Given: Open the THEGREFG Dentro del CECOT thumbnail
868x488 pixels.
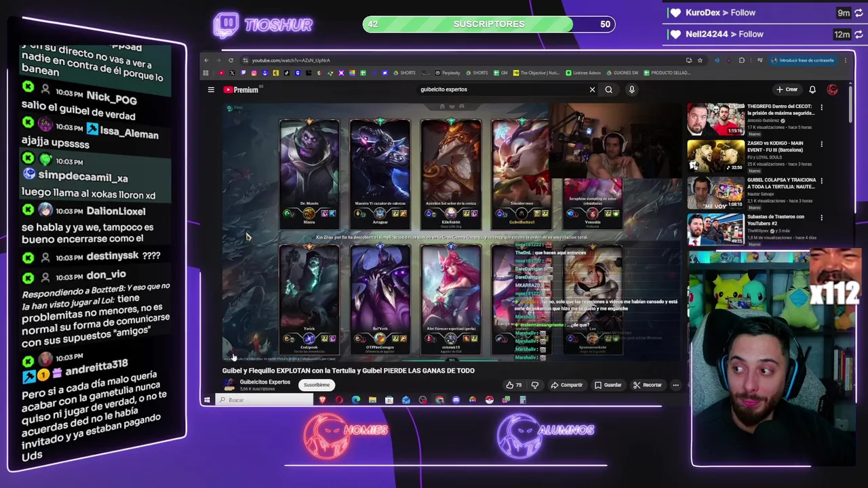Looking at the screenshot, I should [x=715, y=120].
